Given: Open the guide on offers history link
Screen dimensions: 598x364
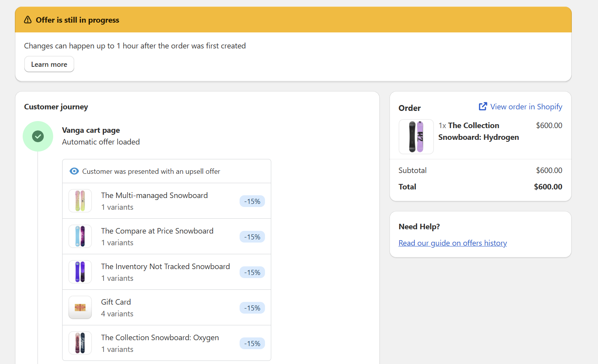Looking at the screenshot, I should [x=453, y=243].
